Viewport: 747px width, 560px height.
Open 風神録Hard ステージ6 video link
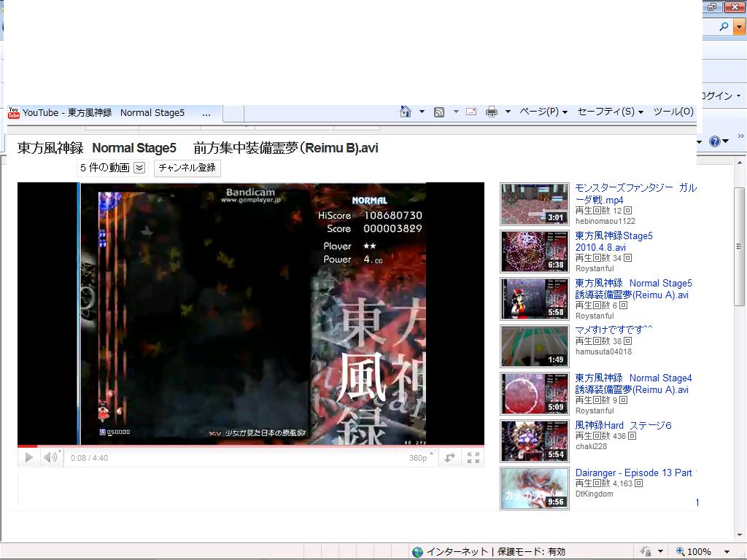point(623,425)
